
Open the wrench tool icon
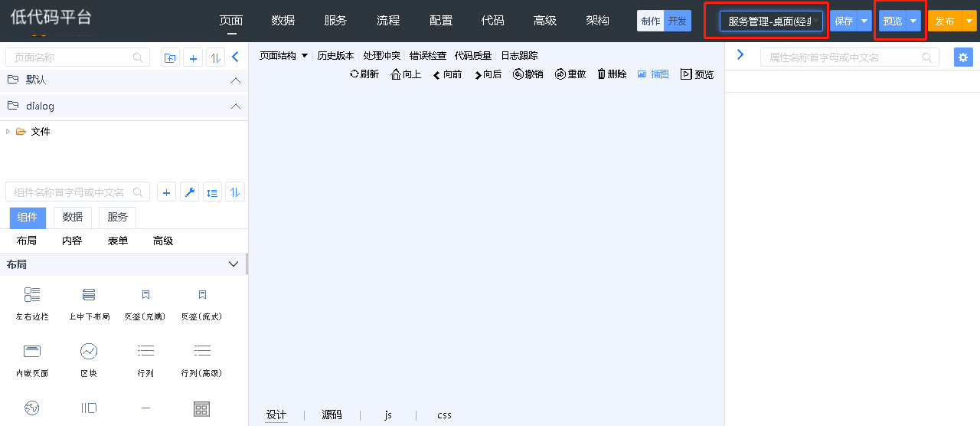pyautogui.click(x=189, y=192)
